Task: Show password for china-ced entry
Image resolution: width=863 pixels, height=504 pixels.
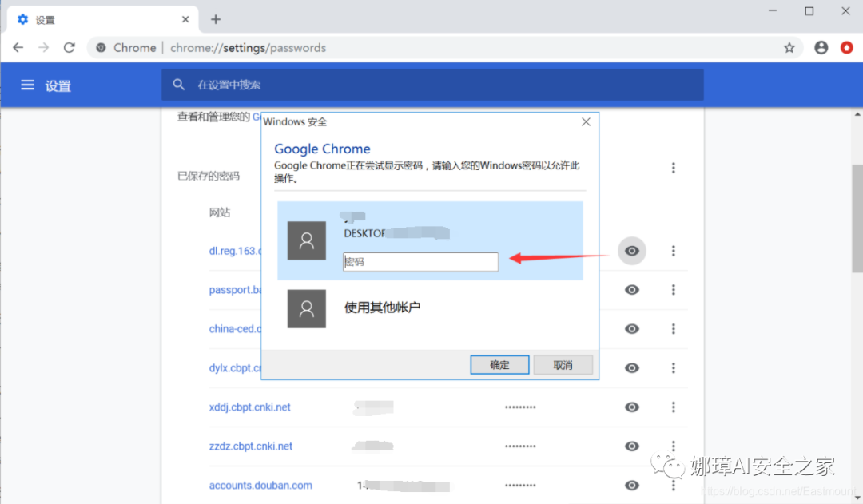Action: tap(632, 329)
